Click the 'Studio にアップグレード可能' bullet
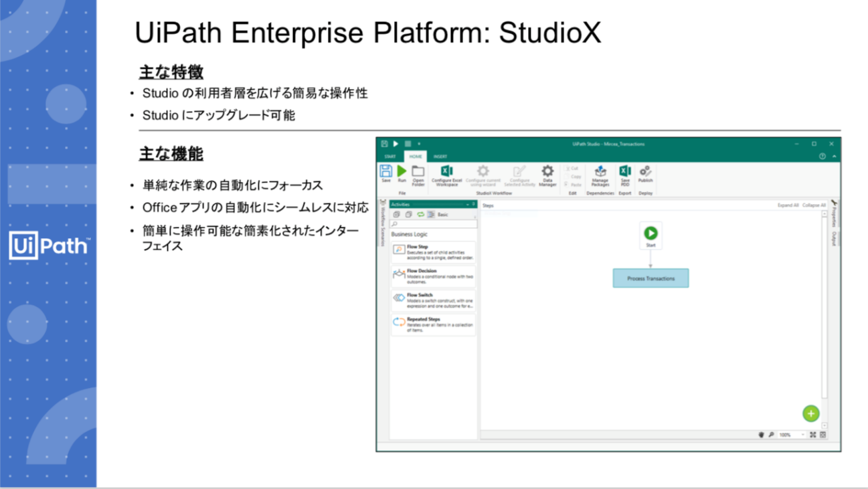Image resolution: width=868 pixels, height=489 pixels. tap(219, 115)
